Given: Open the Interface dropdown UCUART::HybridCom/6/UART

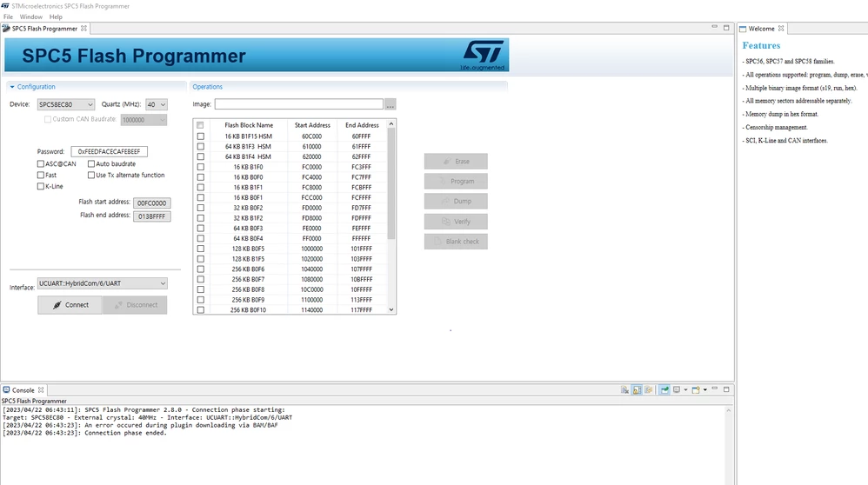Looking at the screenshot, I should tap(102, 283).
